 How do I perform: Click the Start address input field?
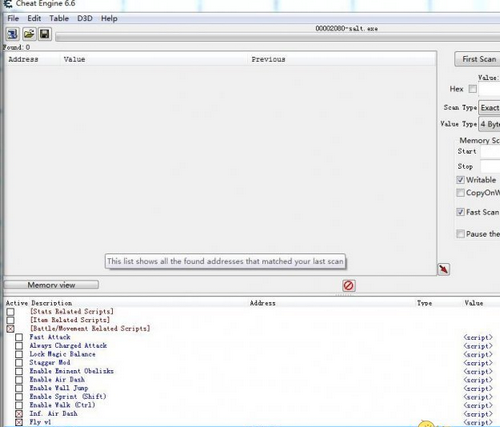pyautogui.click(x=490, y=152)
